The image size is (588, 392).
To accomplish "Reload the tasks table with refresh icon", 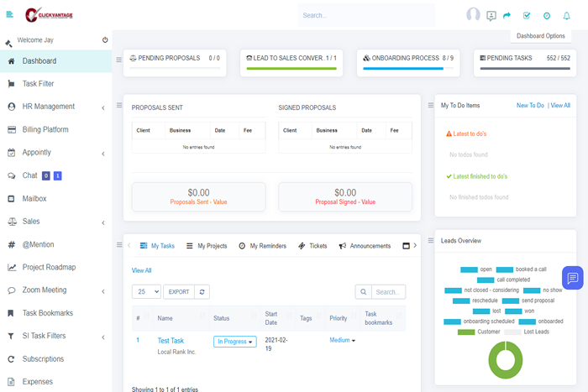I will pyautogui.click(x=202, y=291).
